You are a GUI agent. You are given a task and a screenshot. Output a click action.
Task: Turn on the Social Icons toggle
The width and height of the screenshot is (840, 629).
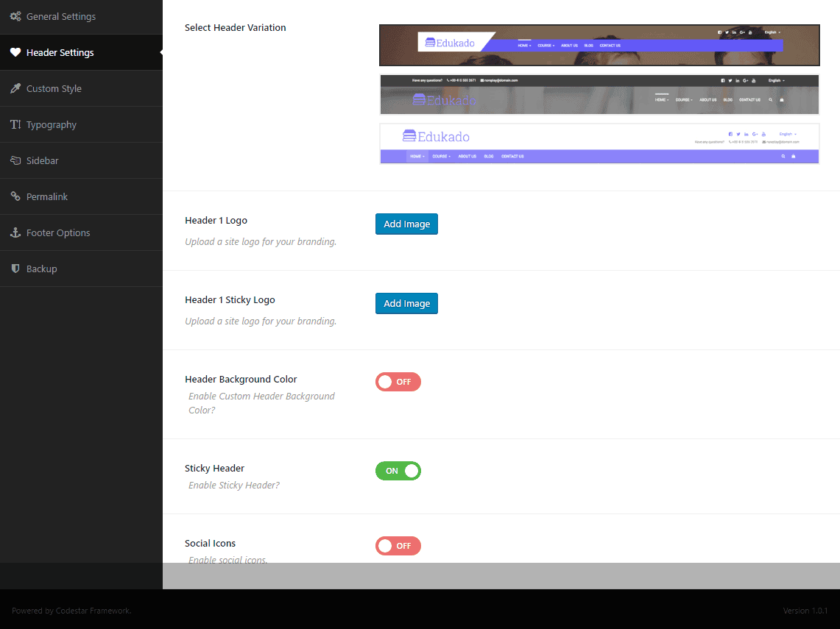click(398, 546)
